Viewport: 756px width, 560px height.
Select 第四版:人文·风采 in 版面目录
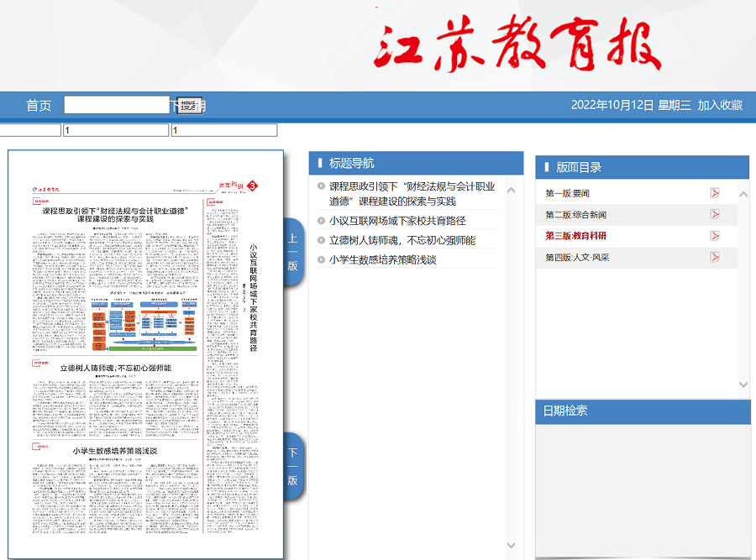577,258
